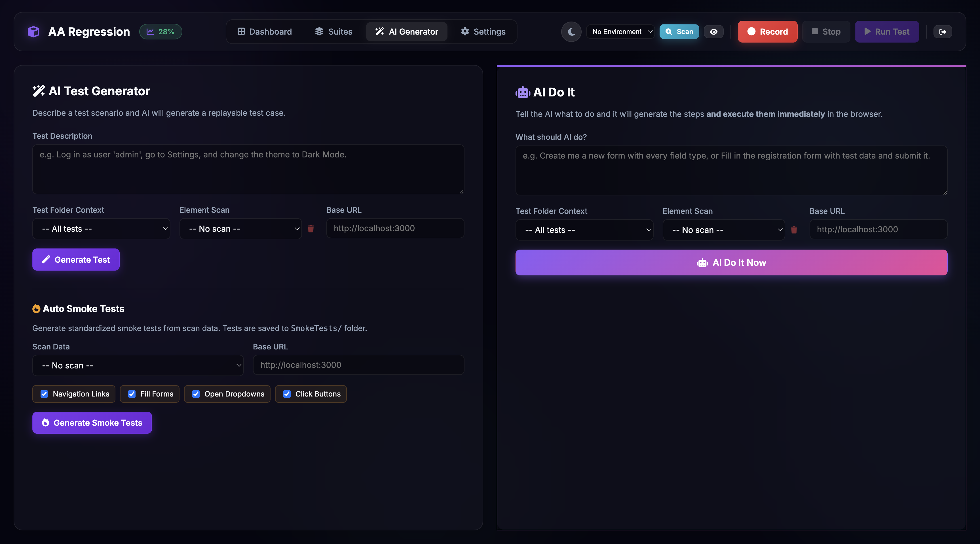Start a scan with the Scan magnifier button
The image size is (980, 544).
click(679, 31)
